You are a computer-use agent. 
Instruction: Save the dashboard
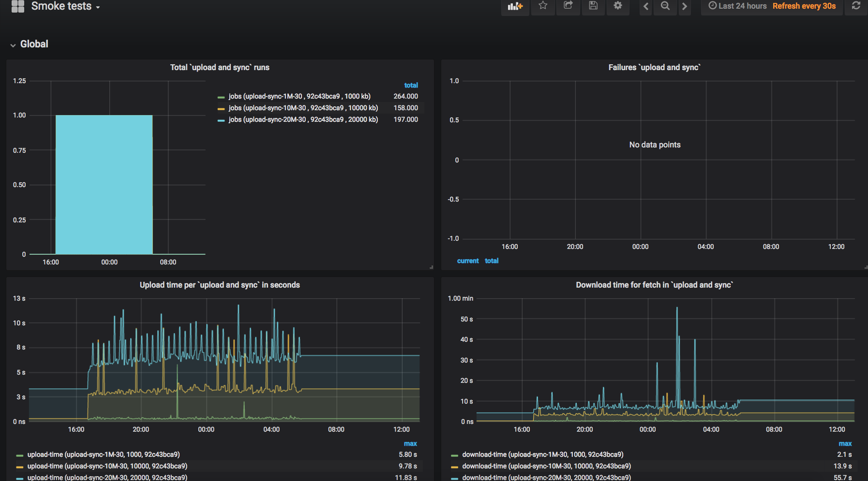point(593,6)
